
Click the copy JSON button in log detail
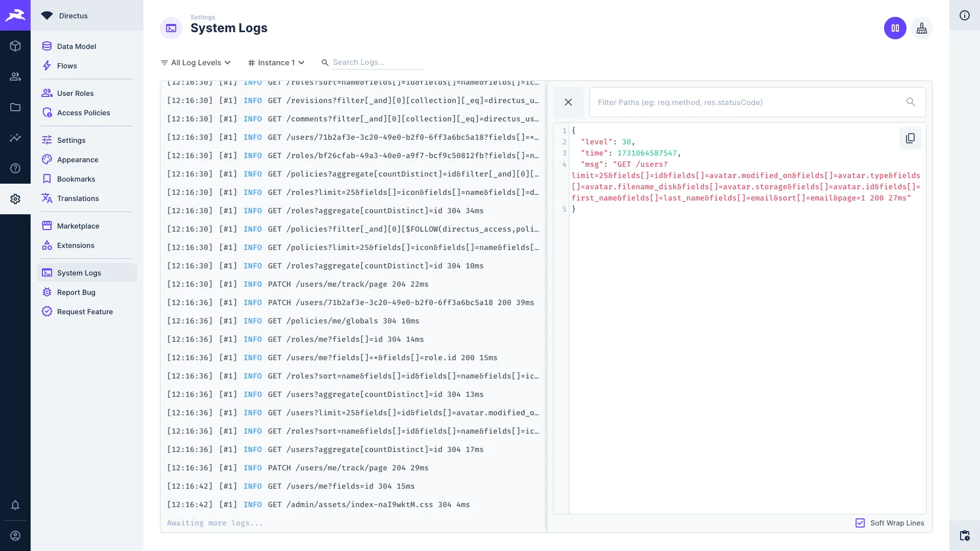pos(910,139)
